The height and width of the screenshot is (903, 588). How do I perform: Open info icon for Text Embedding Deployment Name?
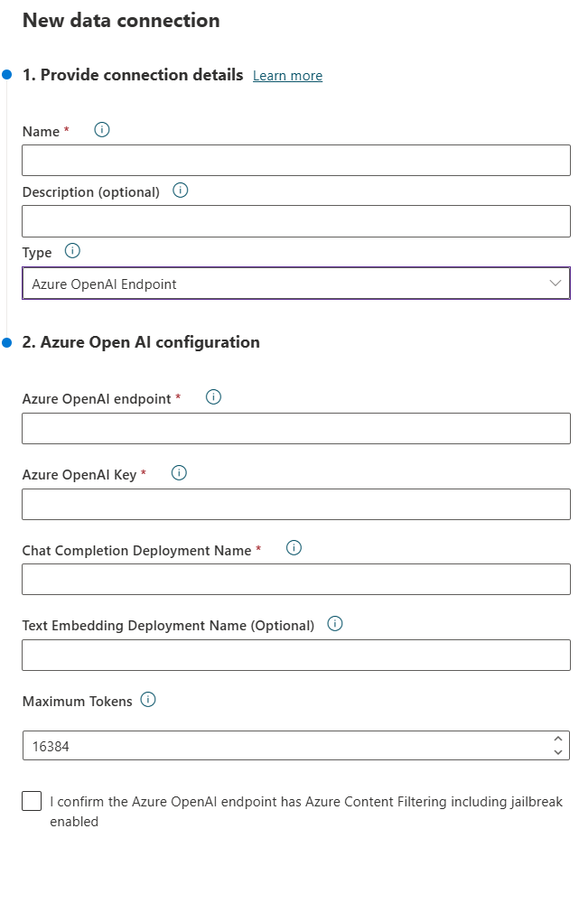pyautogui.click(x=335, y=624)
